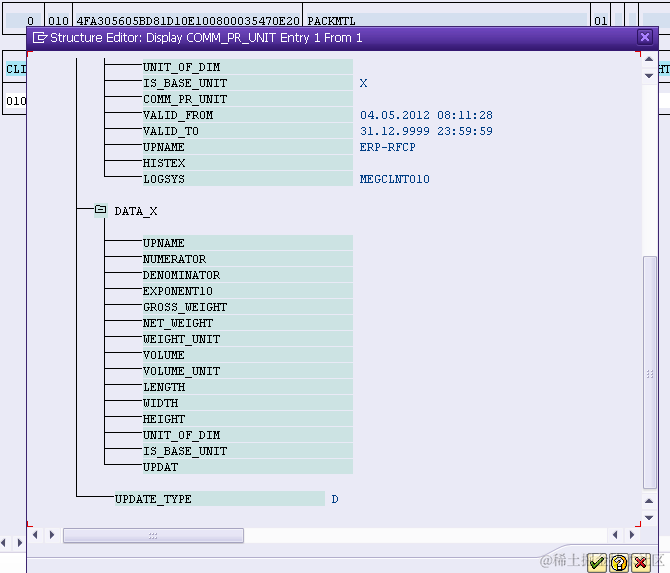The image size is (670, 573).
Task: Select the DENOMINATOR field
Action: tap(248, 275)
